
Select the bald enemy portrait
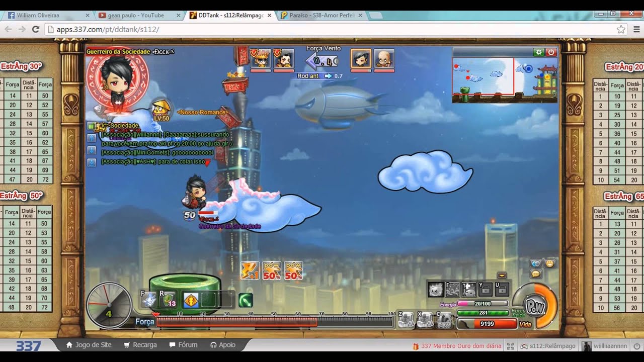(x=384, y=59)
